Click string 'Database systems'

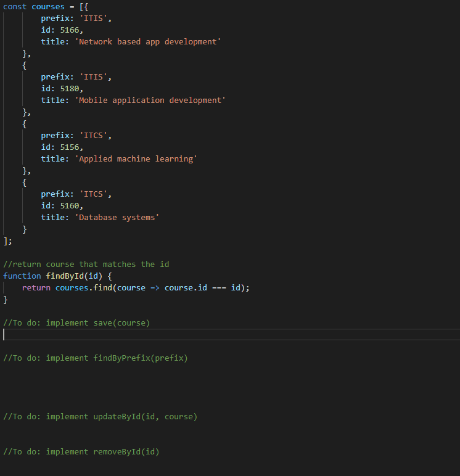[117, 218]
